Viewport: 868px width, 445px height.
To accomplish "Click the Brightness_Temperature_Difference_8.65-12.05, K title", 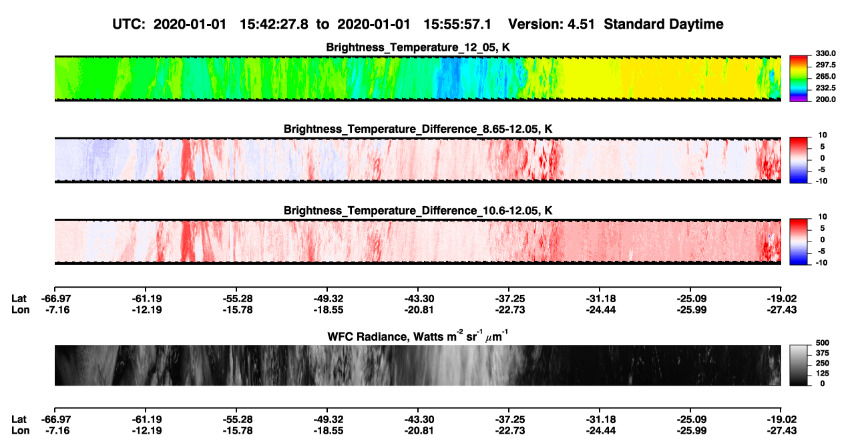I will (418, 129).
